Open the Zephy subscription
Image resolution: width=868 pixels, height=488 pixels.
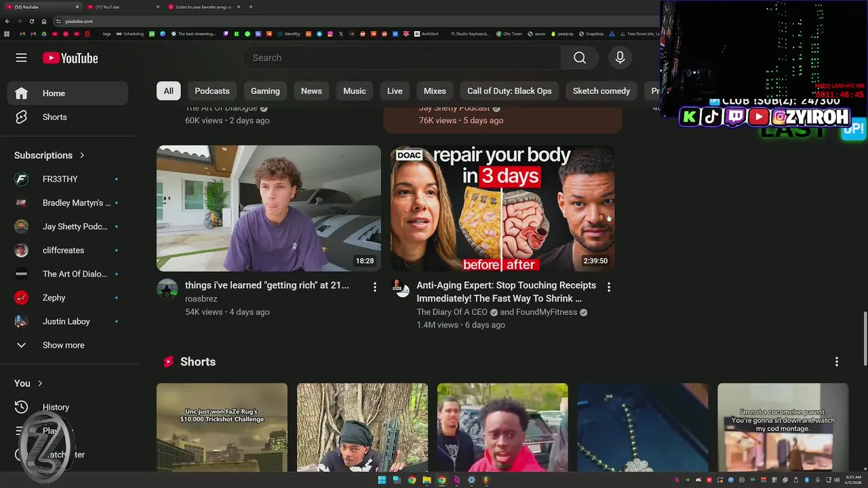68,298
